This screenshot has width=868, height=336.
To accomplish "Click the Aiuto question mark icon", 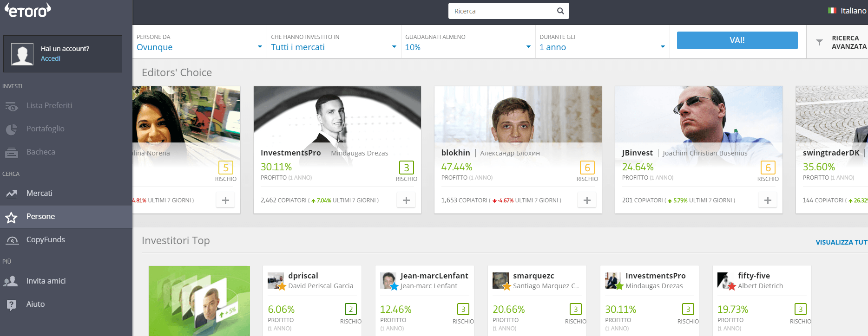I will coord(11,305).
